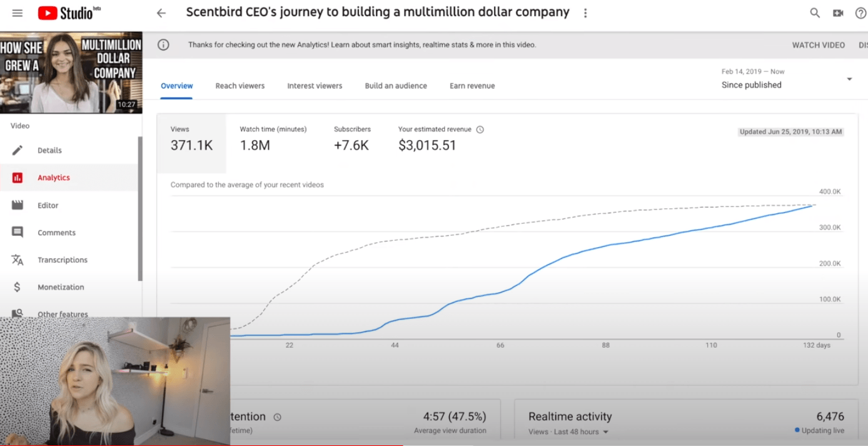
Task: Switch to the Overview tab
Action: coord(177,86)
